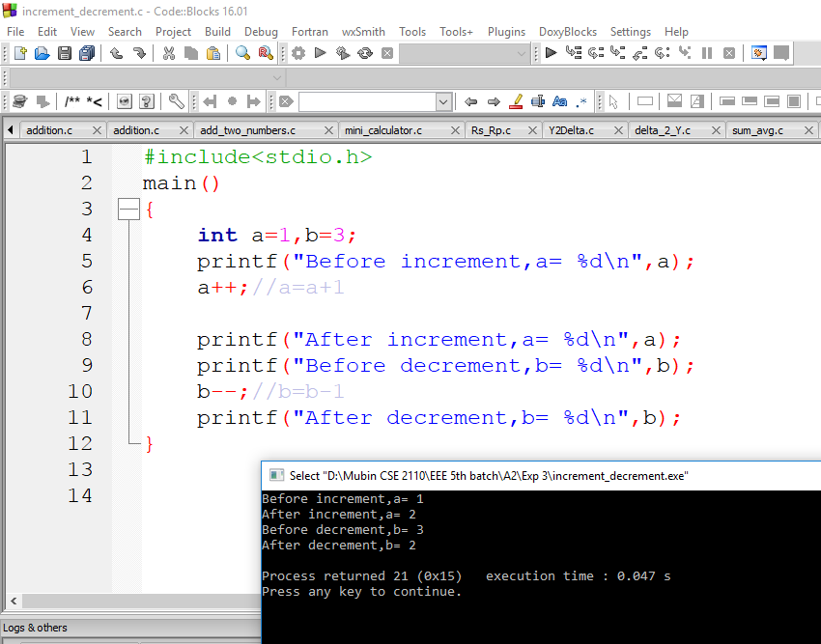Build the project with the gear icon
The image size is (821, 644).
pos(299,53)
